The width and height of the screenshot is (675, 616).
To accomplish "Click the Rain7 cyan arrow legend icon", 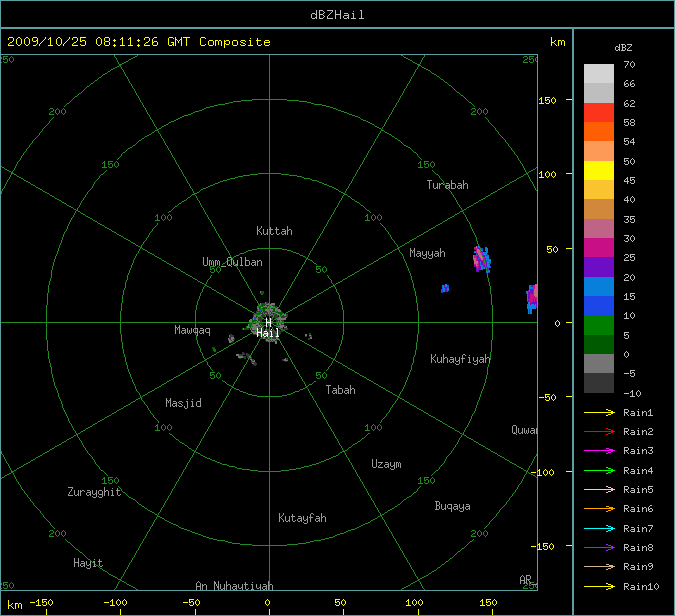I will point(599,528).
